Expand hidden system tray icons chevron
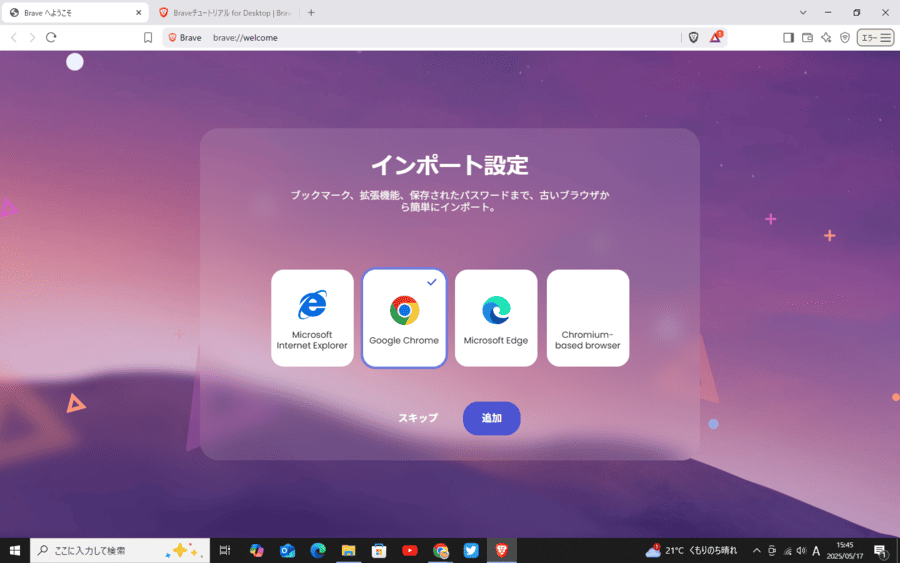900x563 pixels. tap(757, 550)
